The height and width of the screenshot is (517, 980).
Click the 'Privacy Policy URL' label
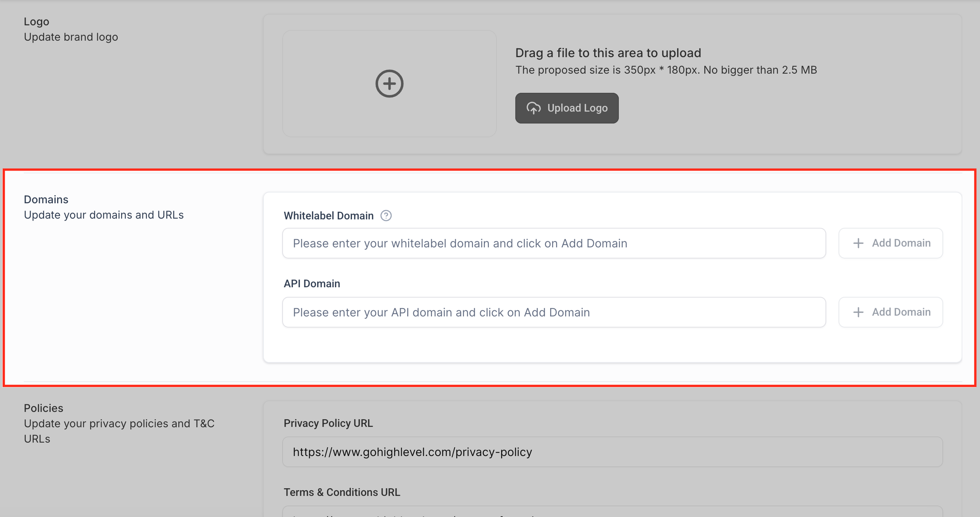pos(328,423)
